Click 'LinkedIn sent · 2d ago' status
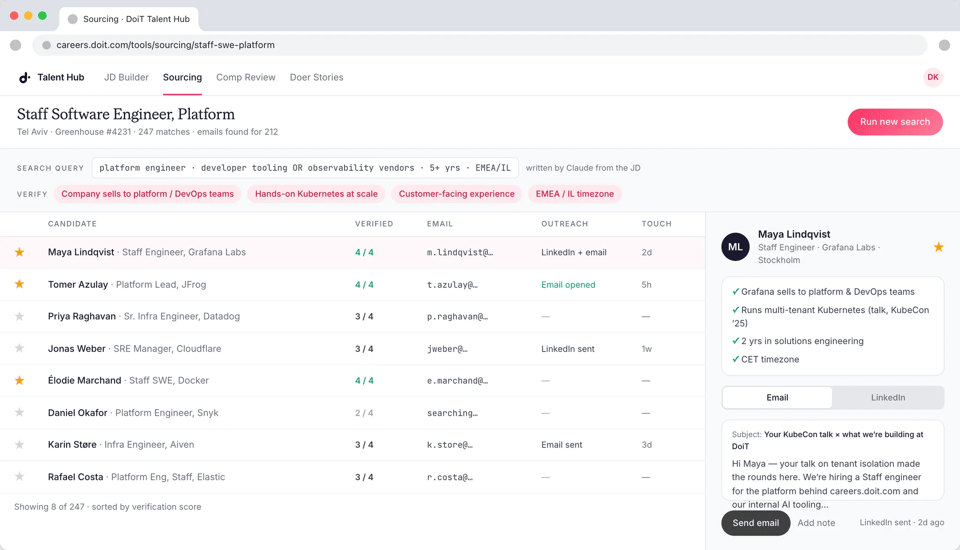 click(901, 522)
